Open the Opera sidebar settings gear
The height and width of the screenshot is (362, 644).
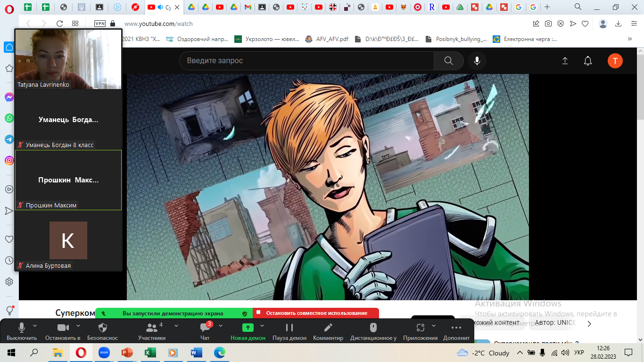click(x=9, y=282)
